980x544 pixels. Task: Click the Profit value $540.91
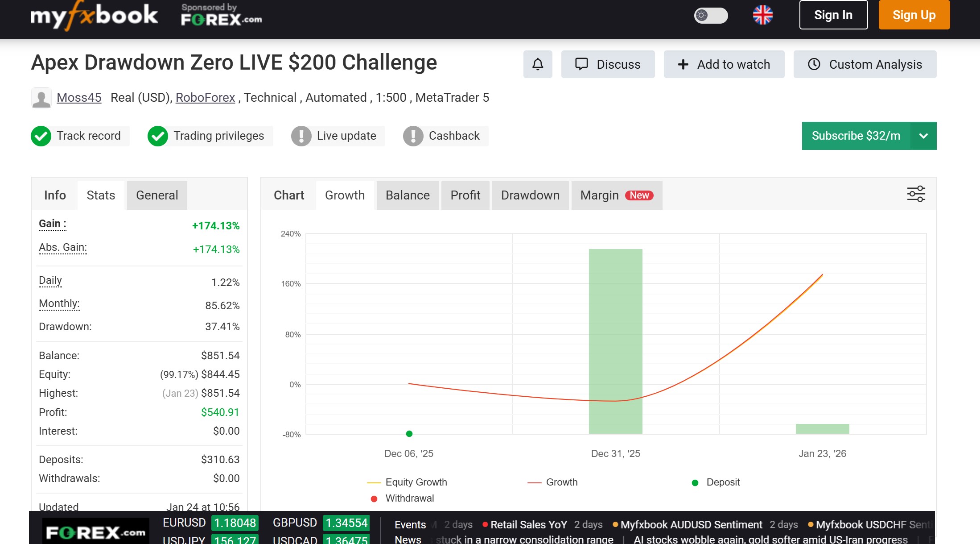220,412
